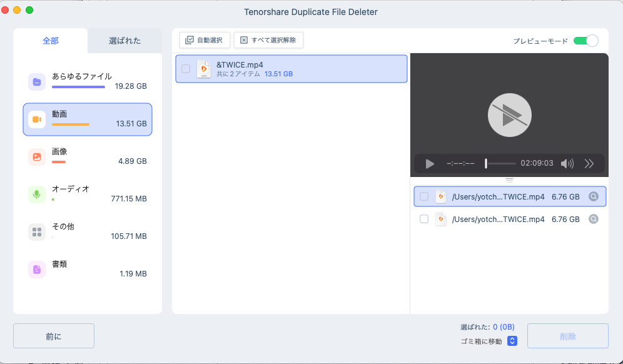Check the second TWICE.mp4 path checkbox
Screen dimensions: 623x364
point(424,219)
